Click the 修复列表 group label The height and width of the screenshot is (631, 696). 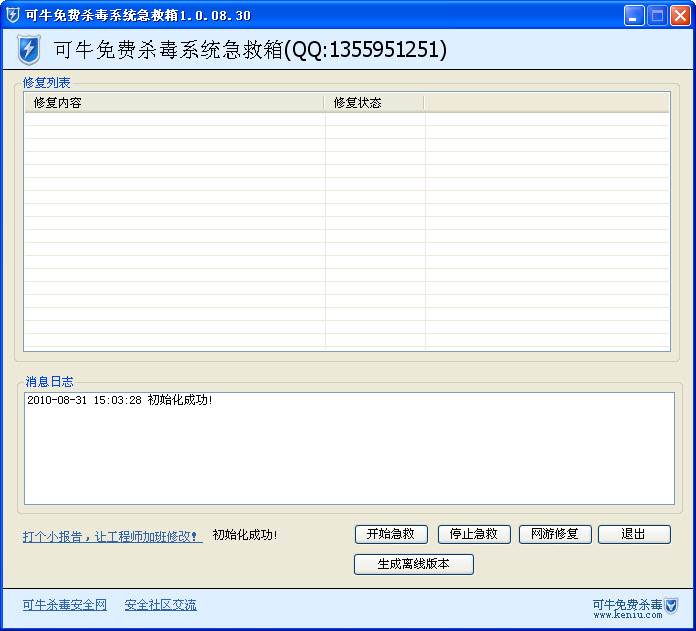(x=47, y=83)
